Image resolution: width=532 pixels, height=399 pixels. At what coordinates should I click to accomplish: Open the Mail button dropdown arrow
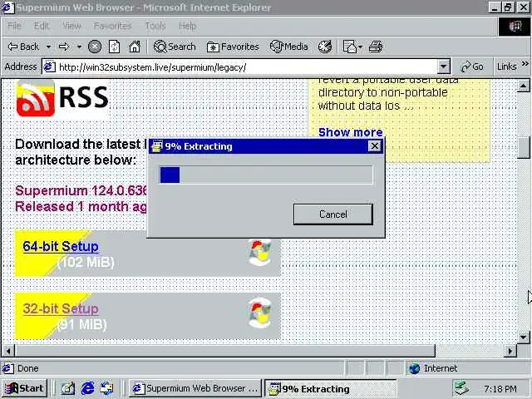click(360, 47)
